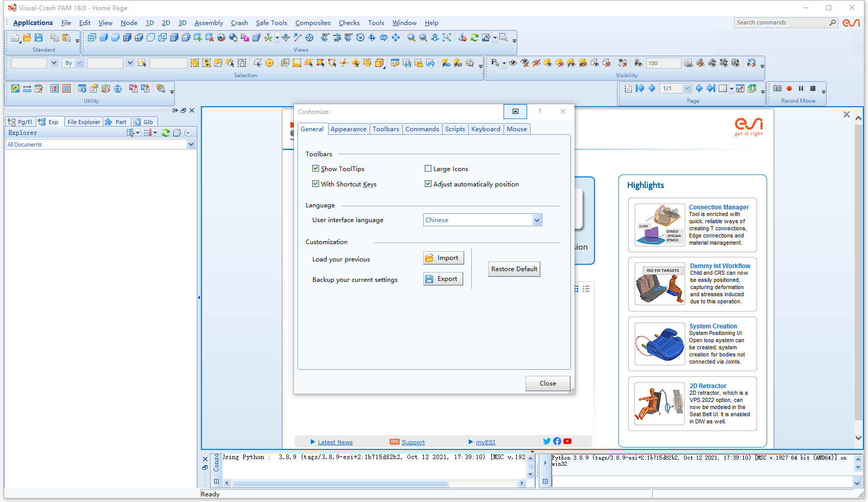The width and height of the screenshot is (868, 502).
Task: Open the File Explorer tab
Action: click(84, 122)
